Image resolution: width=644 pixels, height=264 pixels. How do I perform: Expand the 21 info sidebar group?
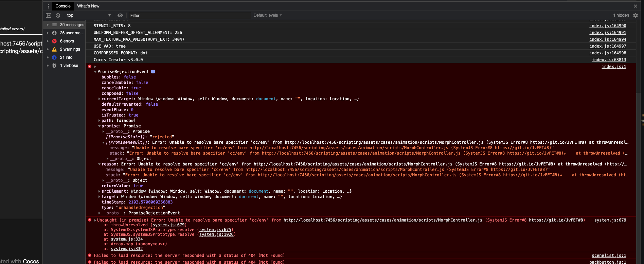(x=48, y=57)
